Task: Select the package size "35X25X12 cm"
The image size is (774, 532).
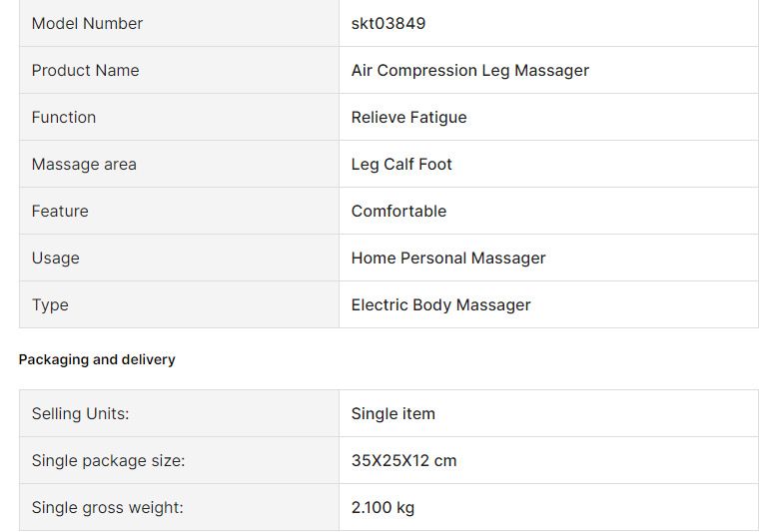Action: tap(403, 460)
